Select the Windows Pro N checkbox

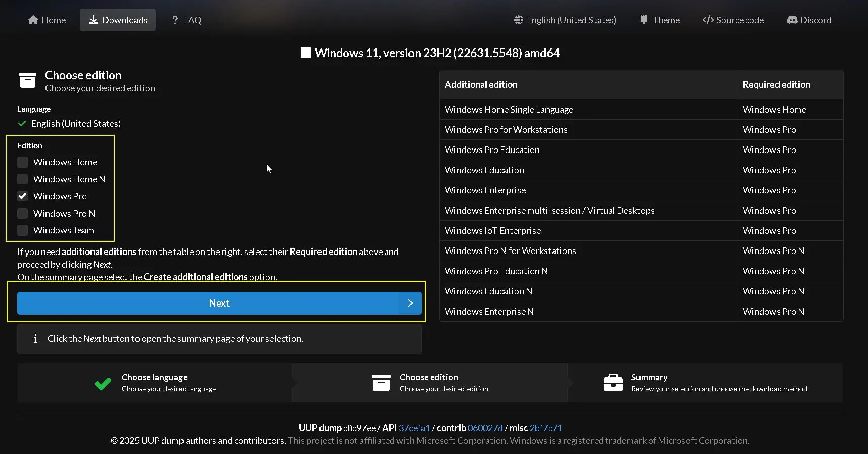22,214
